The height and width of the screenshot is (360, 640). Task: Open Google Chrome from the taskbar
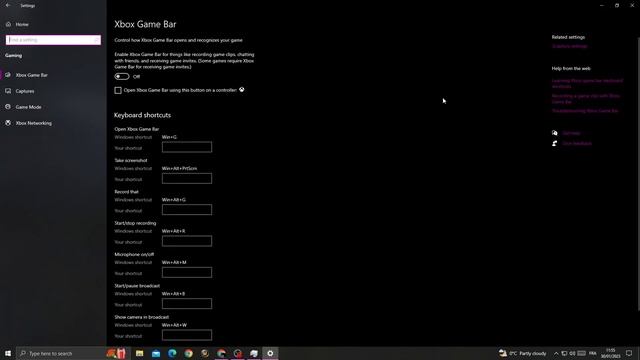pyautogui.click(x=189, y=353)
